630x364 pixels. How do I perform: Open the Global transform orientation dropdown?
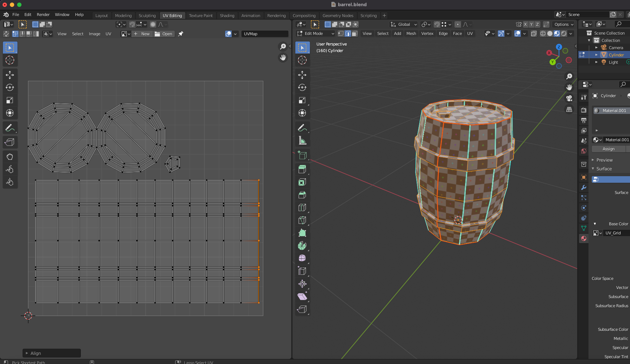pyautogui.click(x=403, y=24)
